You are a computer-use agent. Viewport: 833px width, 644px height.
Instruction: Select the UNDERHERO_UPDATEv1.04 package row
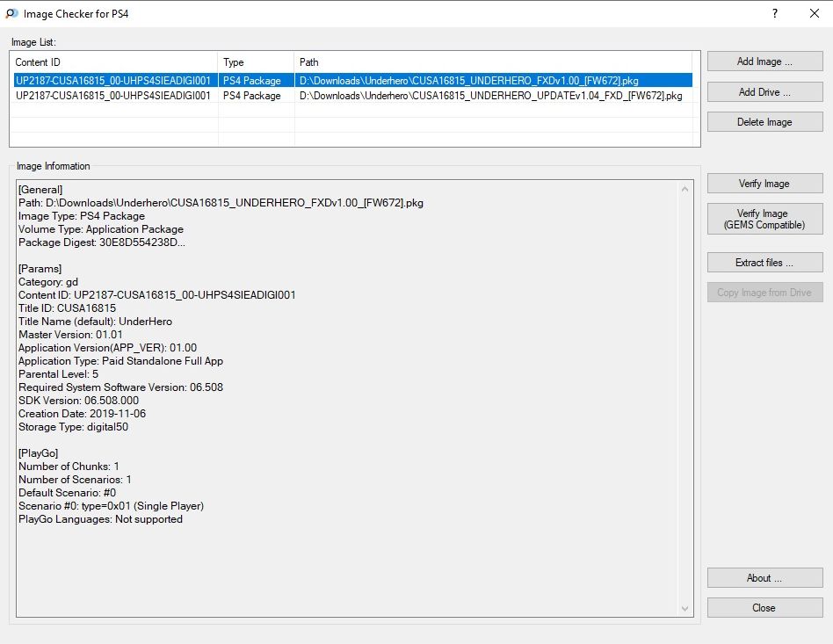point(351,96)
